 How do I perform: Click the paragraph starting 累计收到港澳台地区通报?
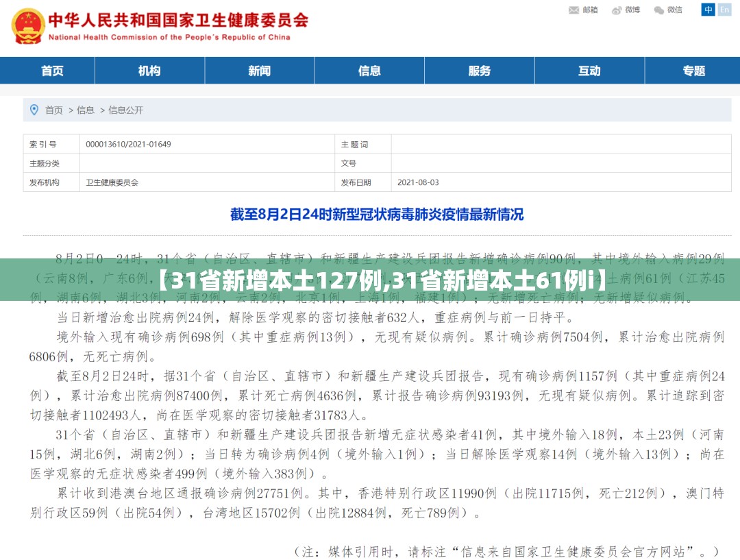[x=377, y=503]
